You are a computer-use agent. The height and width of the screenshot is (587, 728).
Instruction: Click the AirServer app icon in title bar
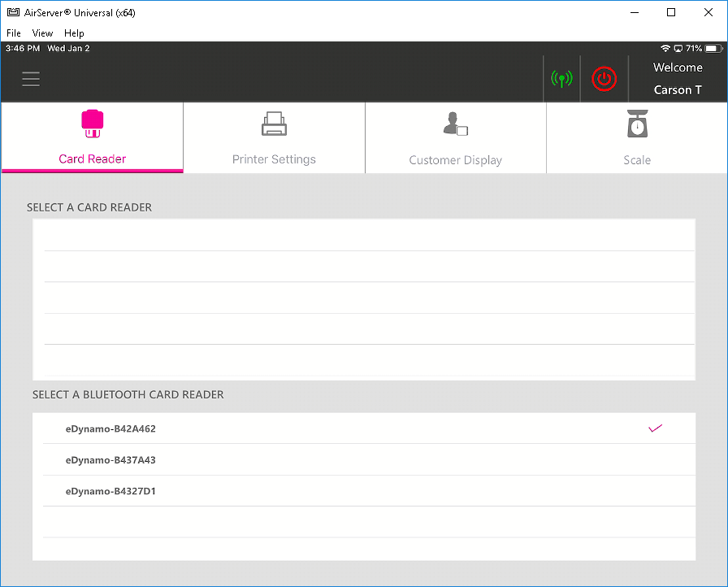point(12,13)
